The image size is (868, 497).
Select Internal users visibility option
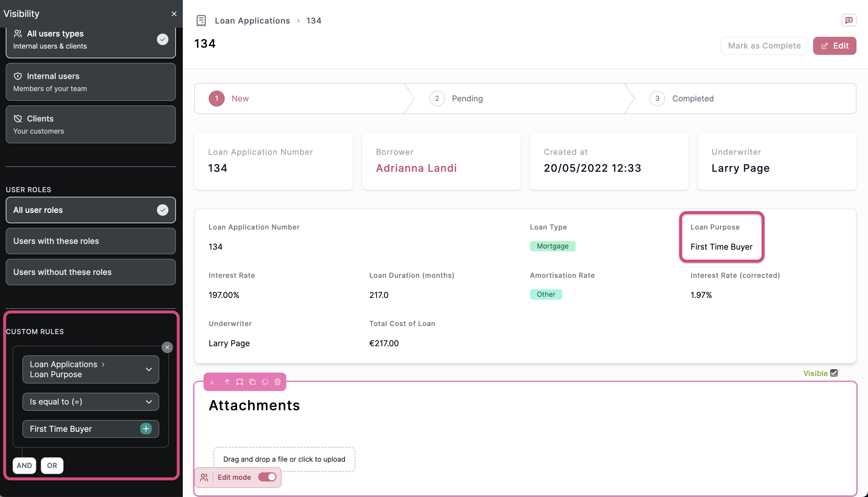[x=91, y=82]
